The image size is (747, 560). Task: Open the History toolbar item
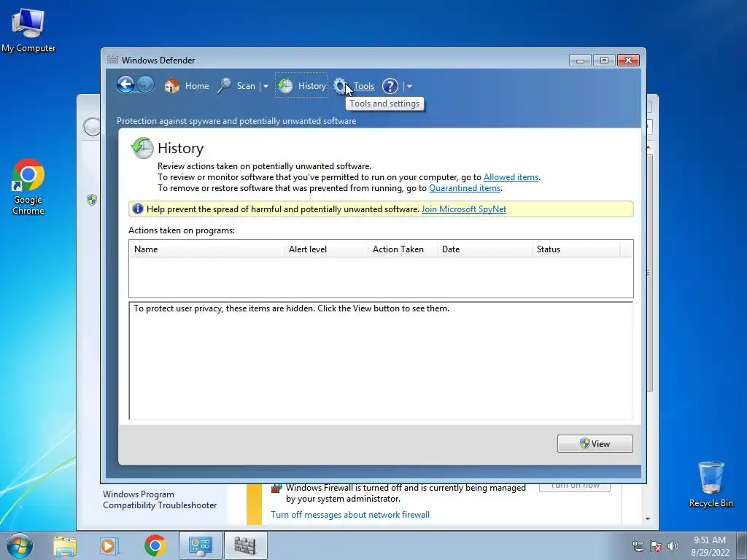coord(301,86)
